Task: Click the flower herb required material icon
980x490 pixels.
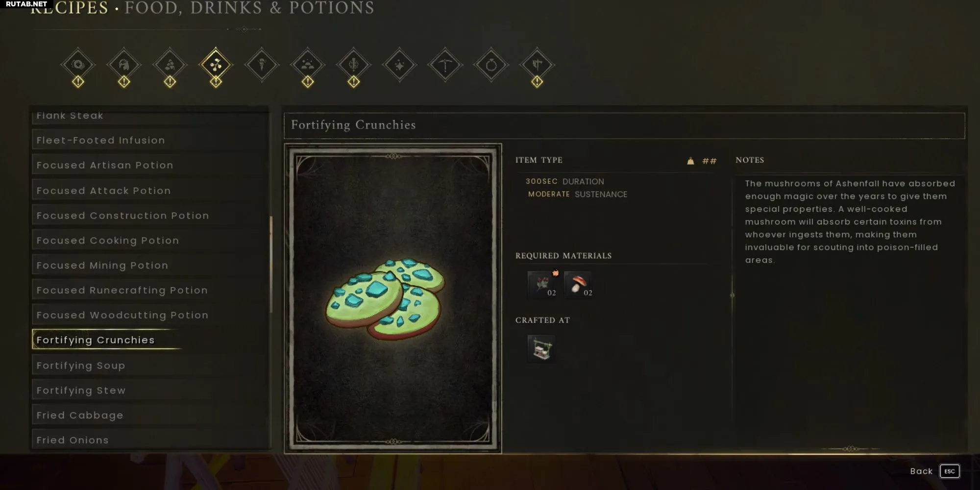Action: (542, 285)
